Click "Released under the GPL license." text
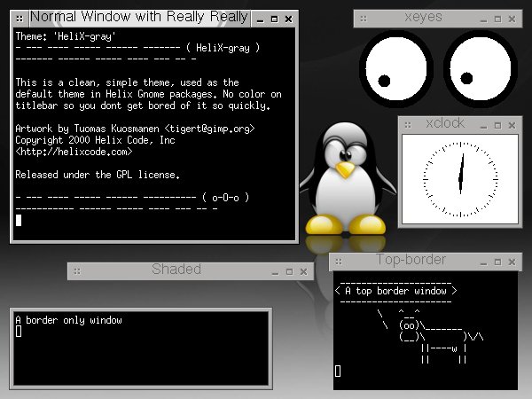Viewport: 532px width, 399px height. coord(98,175)
